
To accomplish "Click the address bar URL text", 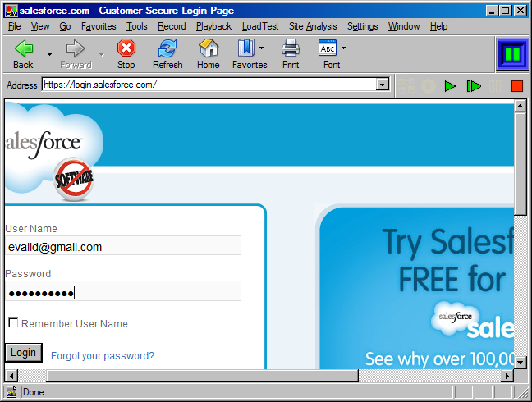I will [x=100, y=85].
